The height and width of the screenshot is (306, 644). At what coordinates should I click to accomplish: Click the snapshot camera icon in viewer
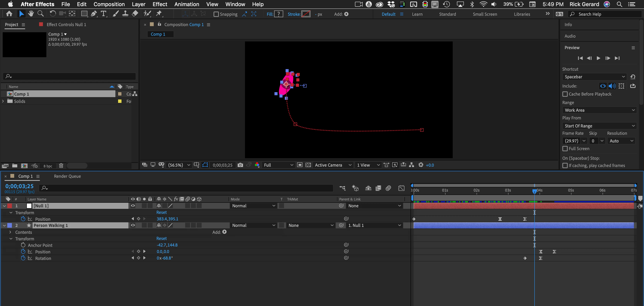point(240,165)
